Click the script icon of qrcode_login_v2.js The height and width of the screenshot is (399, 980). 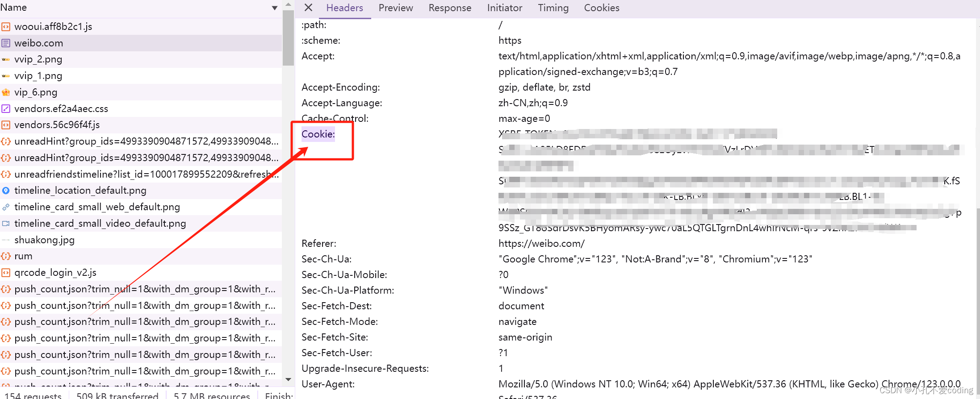[6, 273]
